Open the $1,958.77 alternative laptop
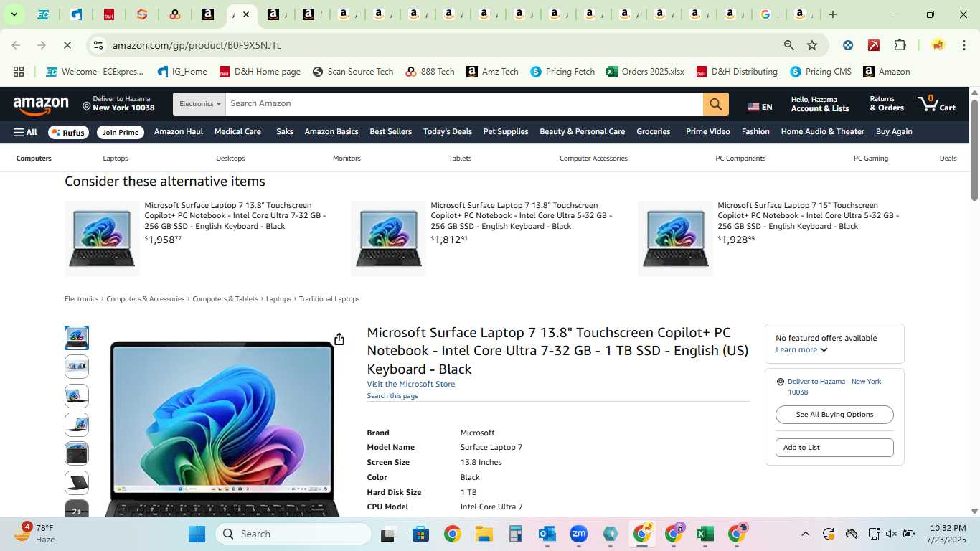 coord(235,216)
